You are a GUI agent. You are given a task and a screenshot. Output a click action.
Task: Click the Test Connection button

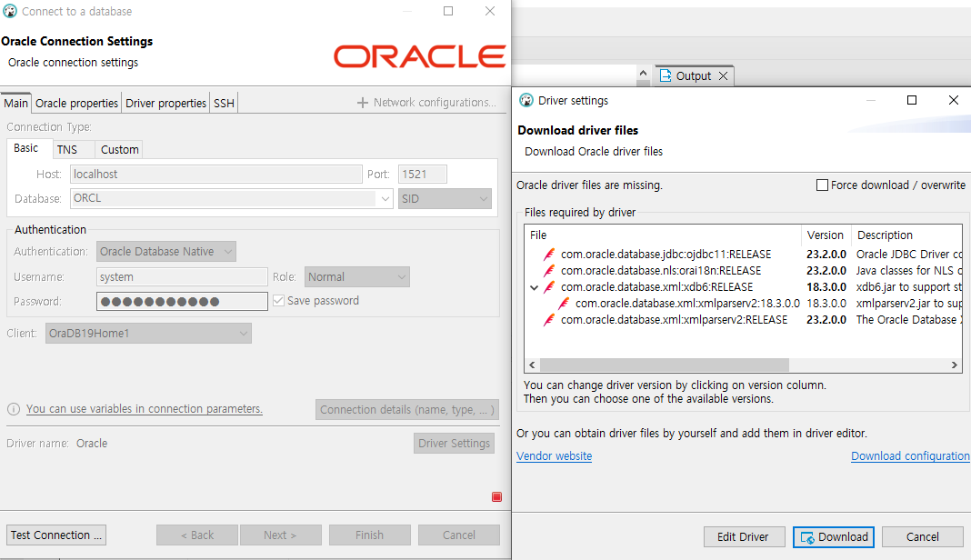pyautogui.click(x=56, y=535)
